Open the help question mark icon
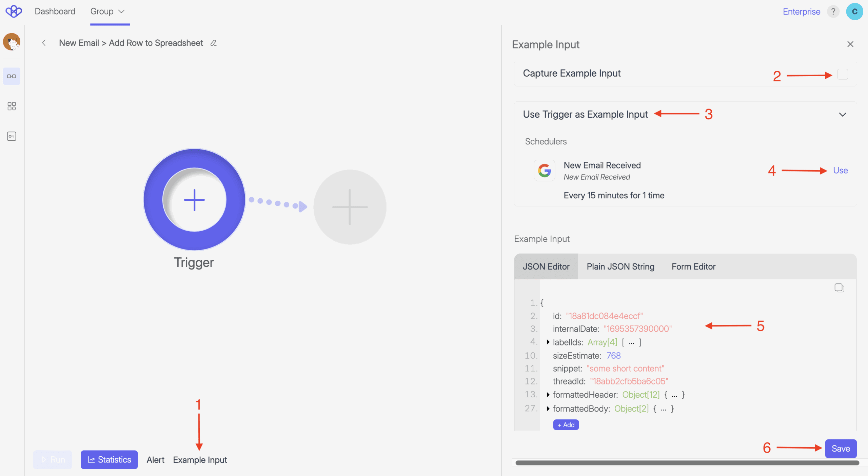 point(833,12)
